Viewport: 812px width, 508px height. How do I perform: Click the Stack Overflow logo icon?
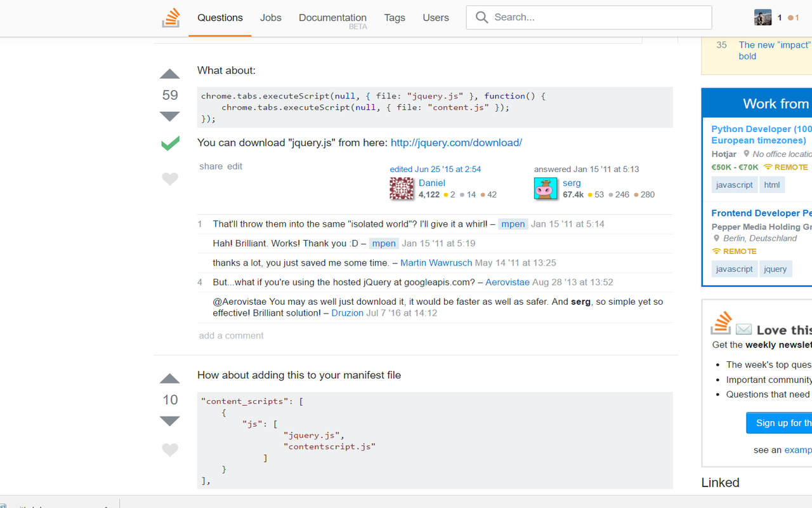pyautogui.click(x=171, y=18)
